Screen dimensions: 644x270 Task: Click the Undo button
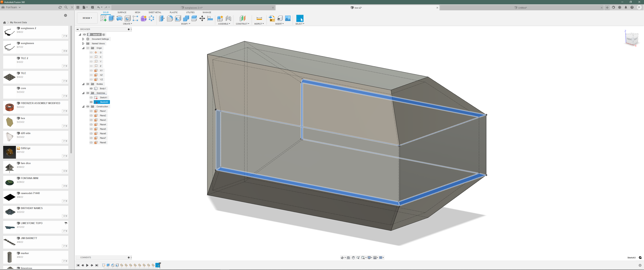pos(99,7)
